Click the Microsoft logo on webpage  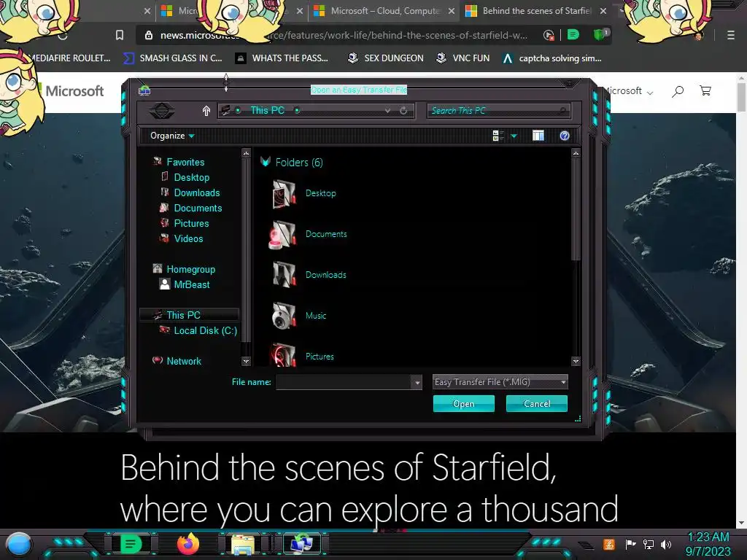pyautogui.click(x=72, y=90)
